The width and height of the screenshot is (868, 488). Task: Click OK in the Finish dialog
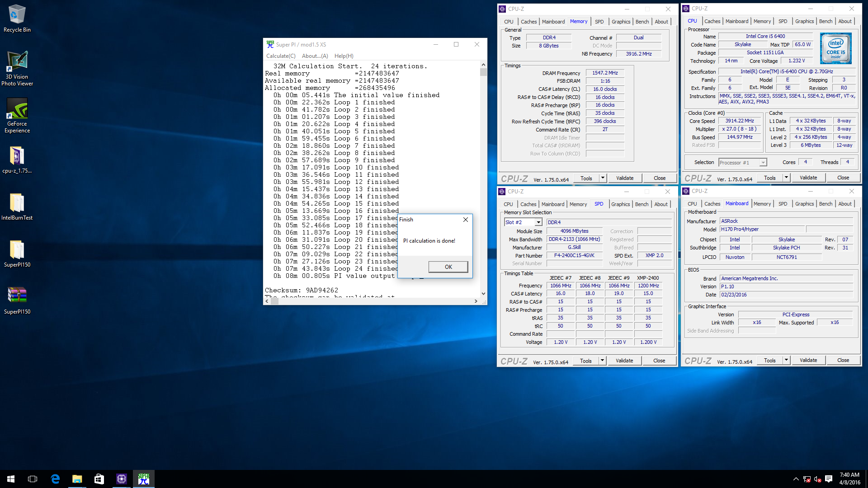click(448, 267)
